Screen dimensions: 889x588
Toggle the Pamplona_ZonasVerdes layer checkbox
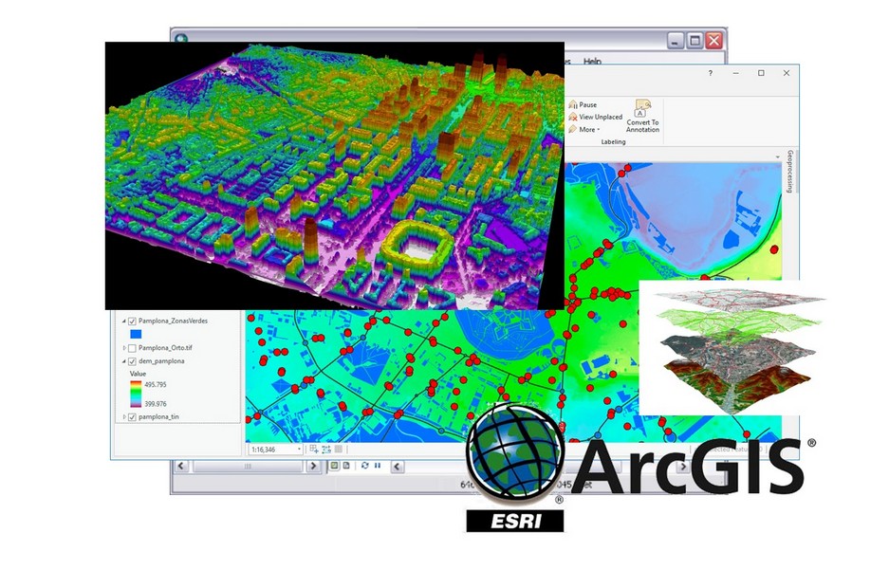pyautogui.click(x=132, y=322)
